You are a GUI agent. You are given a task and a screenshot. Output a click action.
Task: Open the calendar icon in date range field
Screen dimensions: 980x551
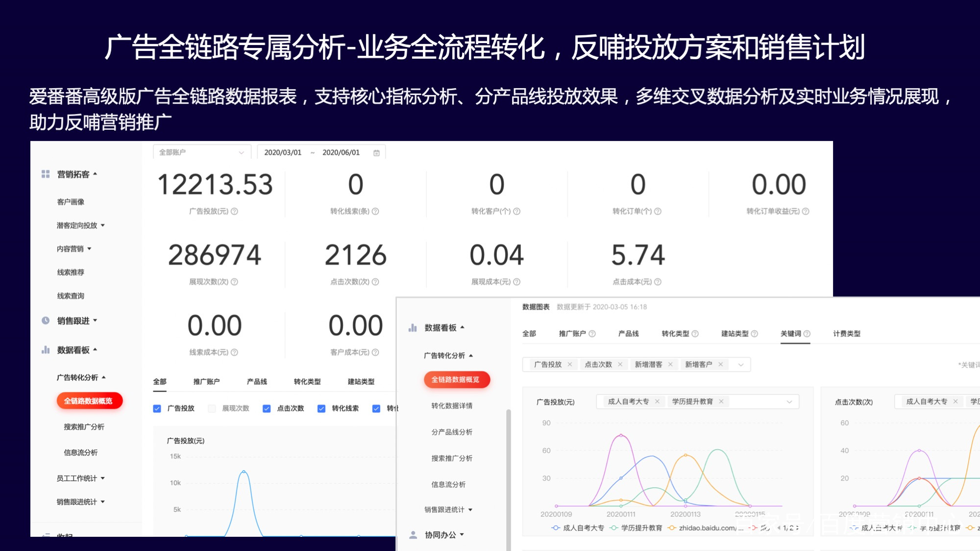tap(376, 153)
